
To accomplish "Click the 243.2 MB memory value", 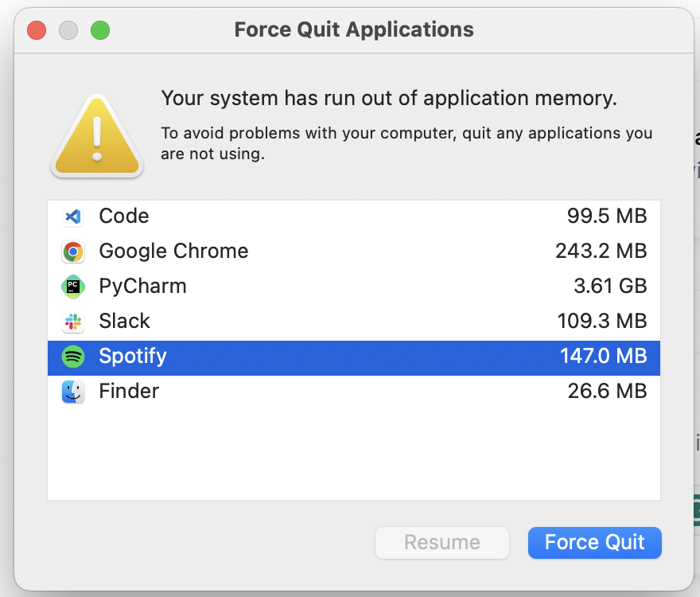I will click(x=601, y=251).
